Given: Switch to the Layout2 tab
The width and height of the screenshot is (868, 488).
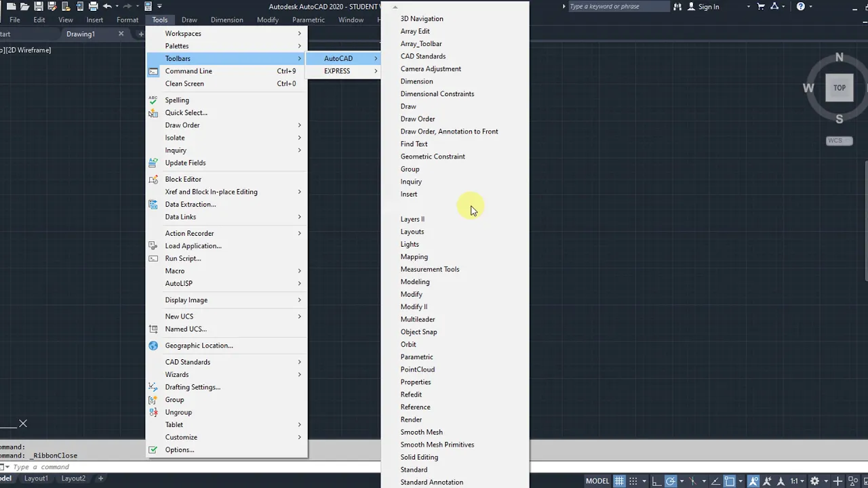Looking at the screenshot, I should (x=73, y=479).
